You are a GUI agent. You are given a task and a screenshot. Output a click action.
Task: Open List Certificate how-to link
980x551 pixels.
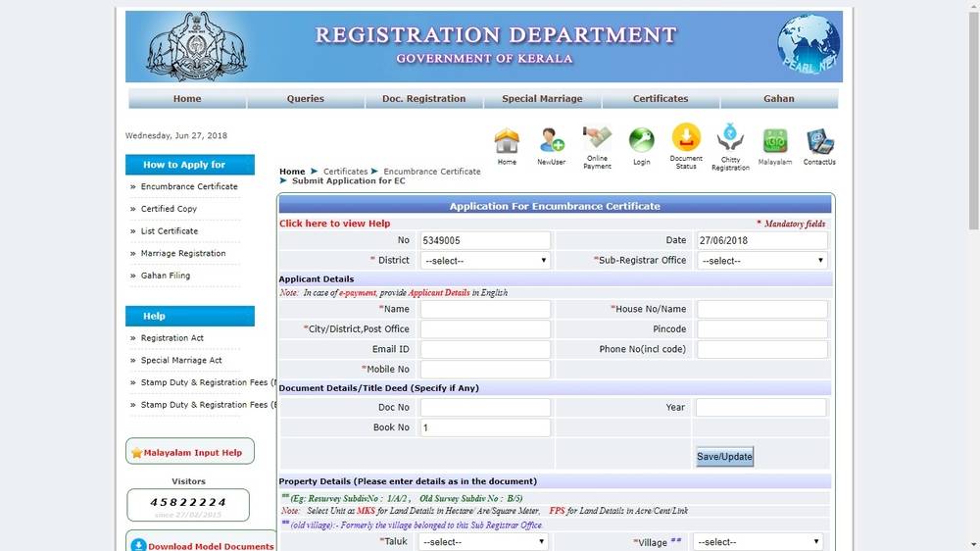(x=170, y=230)
